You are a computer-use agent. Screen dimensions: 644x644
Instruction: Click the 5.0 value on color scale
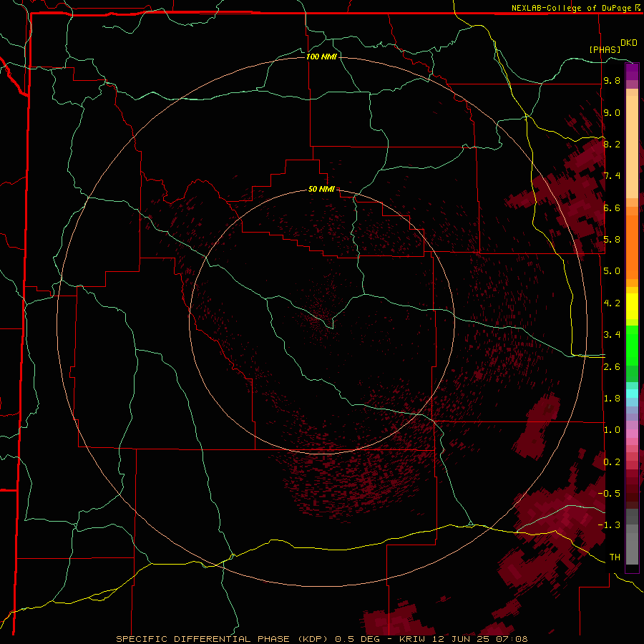[x=612, y=271]
